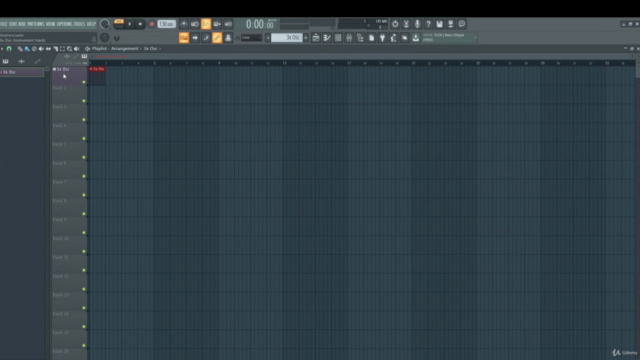This screenshot has width=640, height=360.
Task: Open the FILE menu
Action: 4,24
